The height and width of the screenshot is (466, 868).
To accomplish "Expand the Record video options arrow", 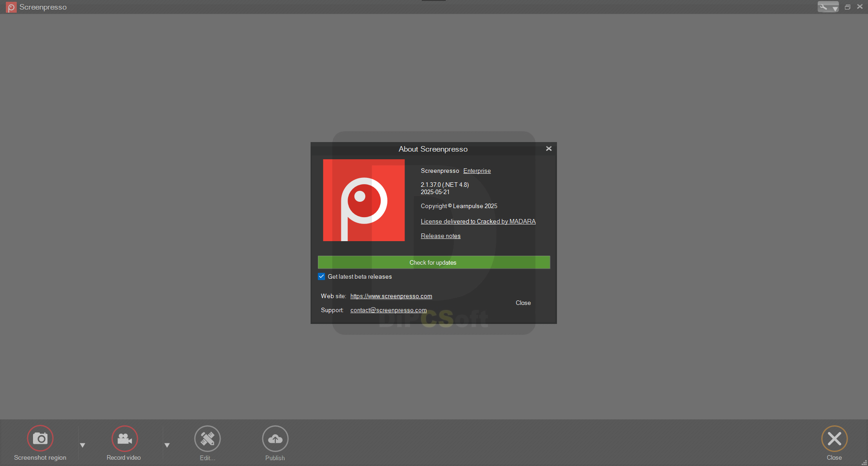I will point(167,445).
